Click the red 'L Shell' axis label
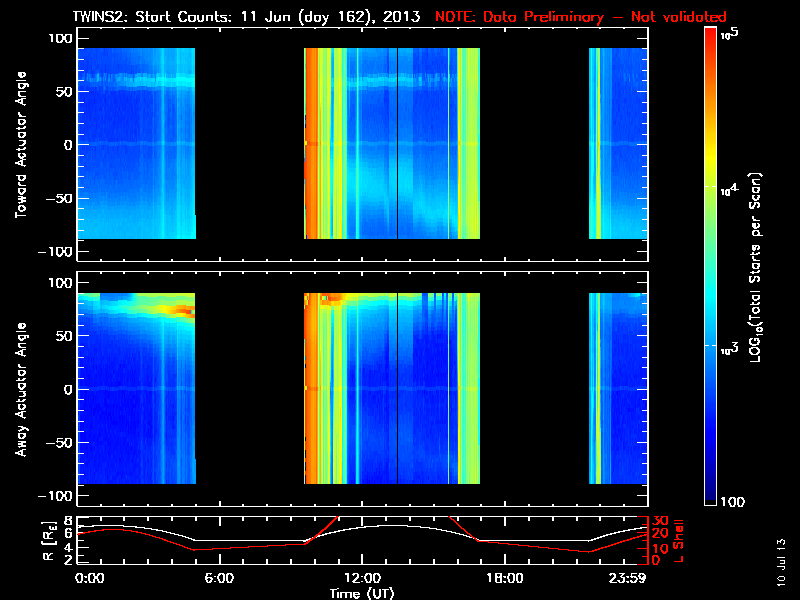The height and width of the screenshot is (600, 800). 677,540
